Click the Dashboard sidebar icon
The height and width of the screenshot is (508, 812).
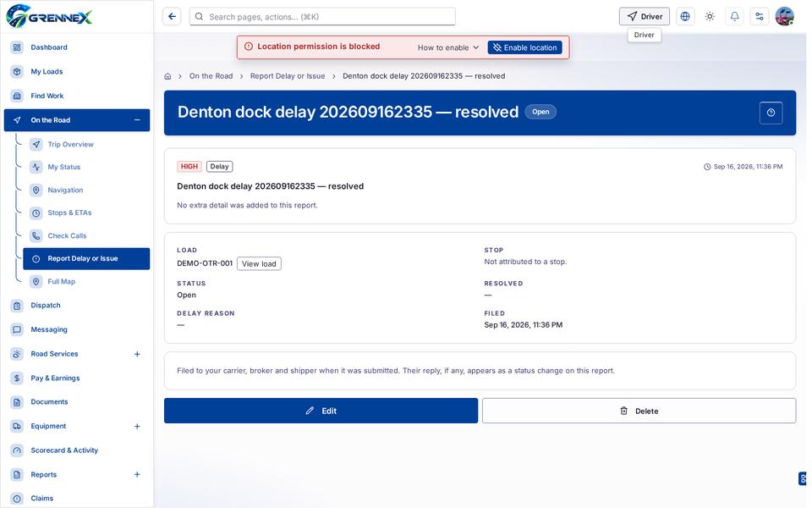coord(17,47)
